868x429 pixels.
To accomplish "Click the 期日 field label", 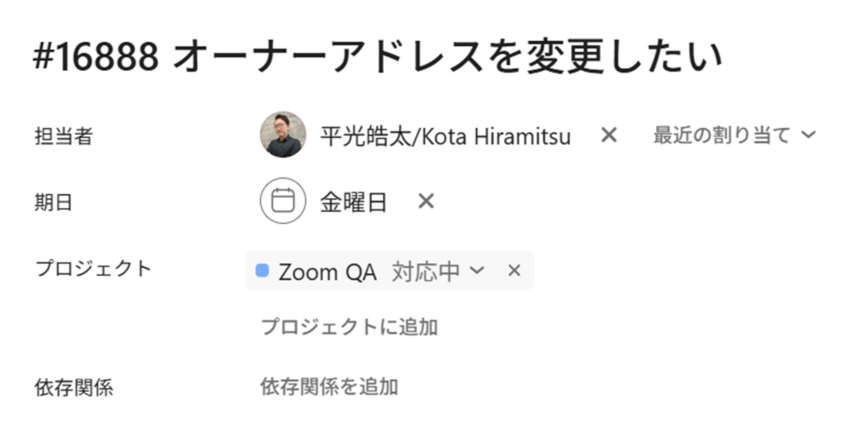I will pyautogui.click(x=54, y=202).
